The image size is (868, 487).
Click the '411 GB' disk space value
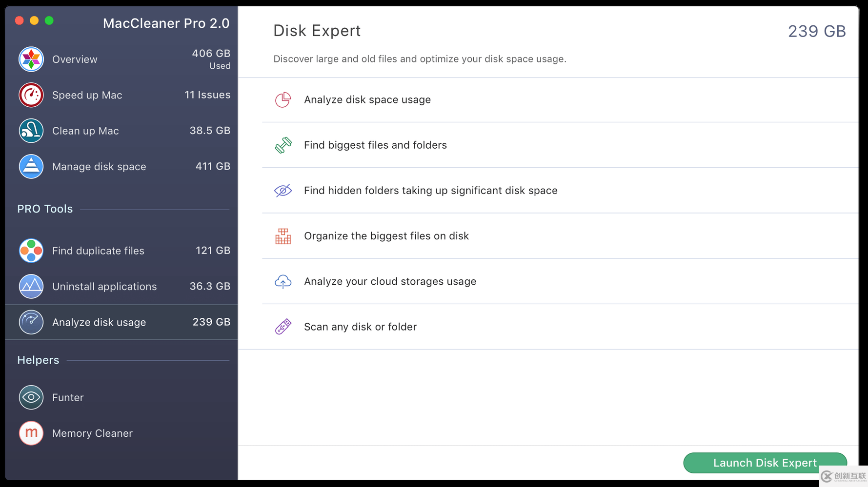point(213,166)
